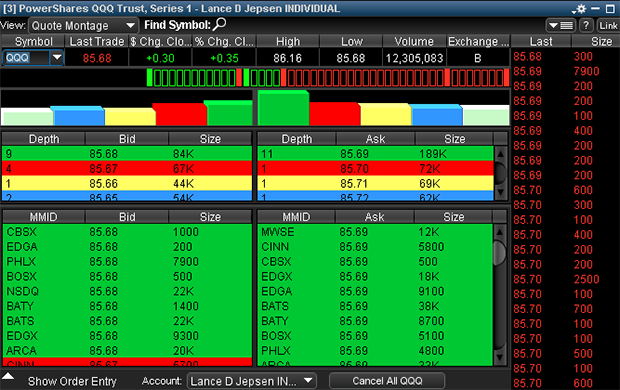620x390 pixels.
Task: Click Show Order Entry label
Action: (72, 381)
